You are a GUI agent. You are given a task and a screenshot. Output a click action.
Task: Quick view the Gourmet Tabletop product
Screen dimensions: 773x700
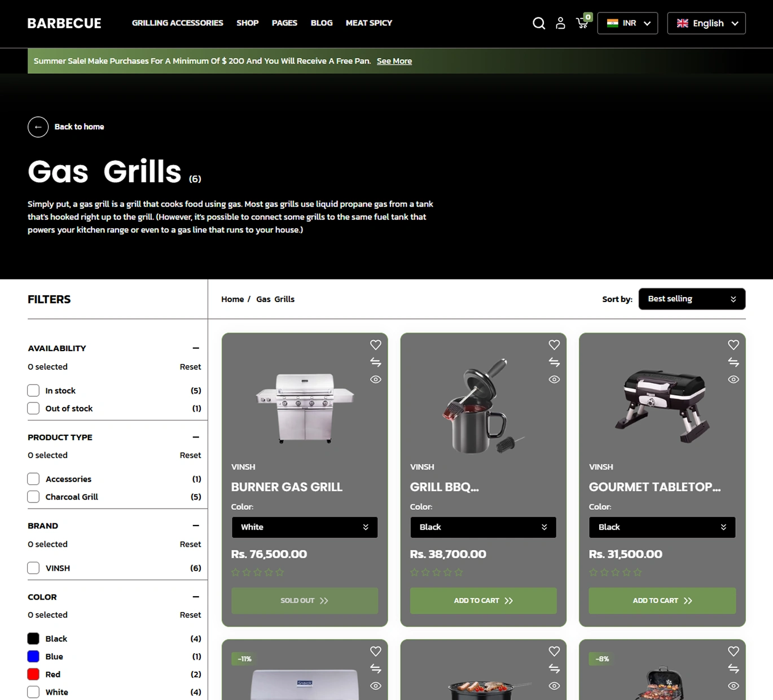click(734, 379)
